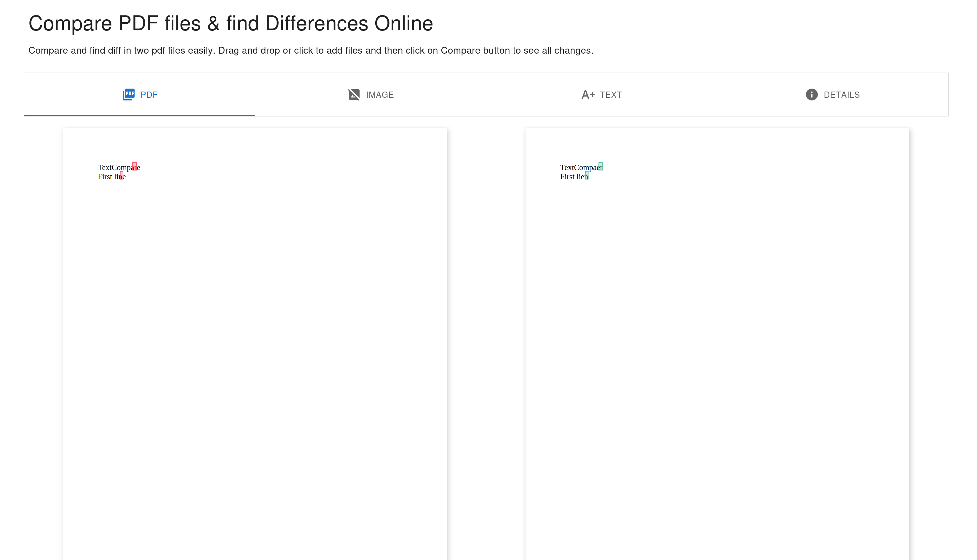This screenshot has width=977, height=560.
Task: Select the active PDF tab
Action: [140, 94]
